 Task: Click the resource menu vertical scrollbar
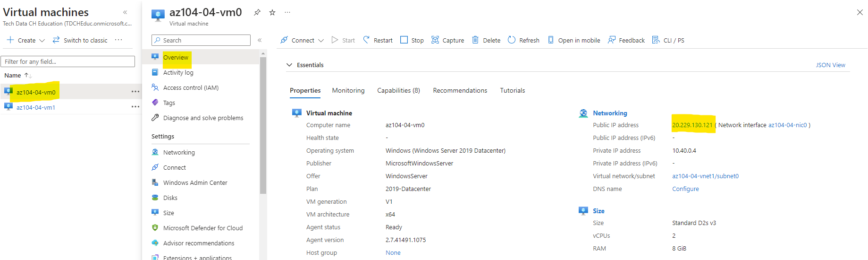pos(263,125)
